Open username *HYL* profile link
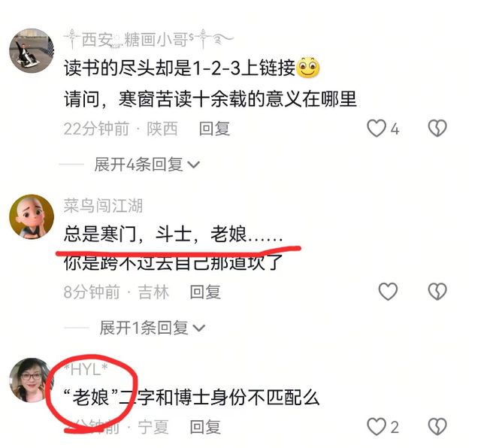This screenshot has width=496, height=448. pos(86,369)
